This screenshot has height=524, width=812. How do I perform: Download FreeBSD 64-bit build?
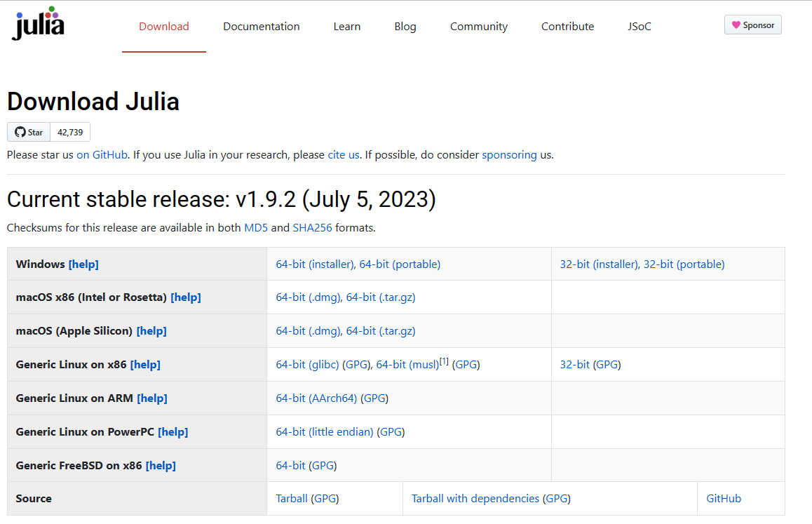tap(290, 466)
